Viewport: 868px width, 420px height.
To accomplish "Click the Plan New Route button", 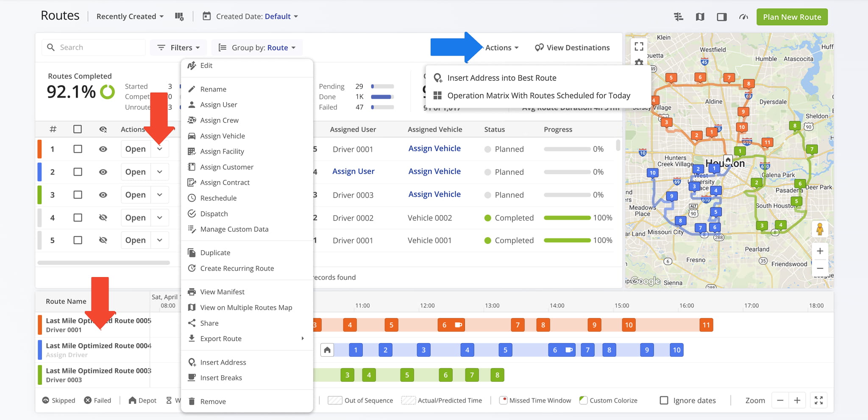I will pos(792,17).
